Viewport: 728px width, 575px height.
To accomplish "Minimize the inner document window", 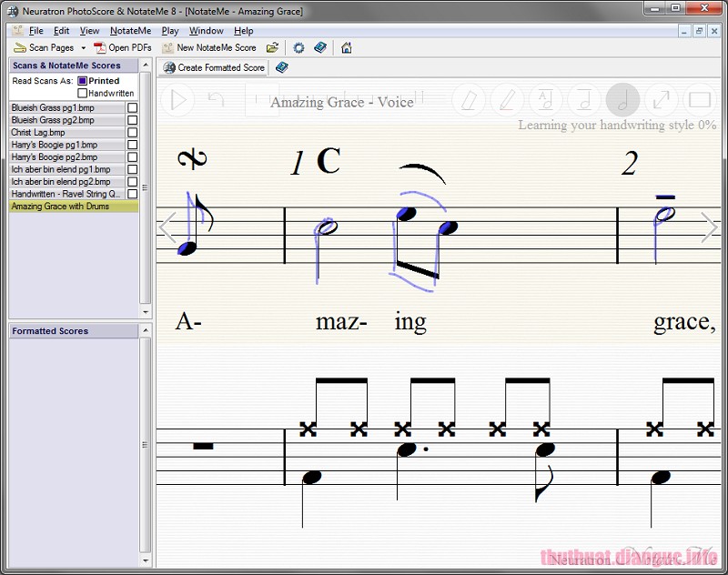I will (x=684, y=31).
